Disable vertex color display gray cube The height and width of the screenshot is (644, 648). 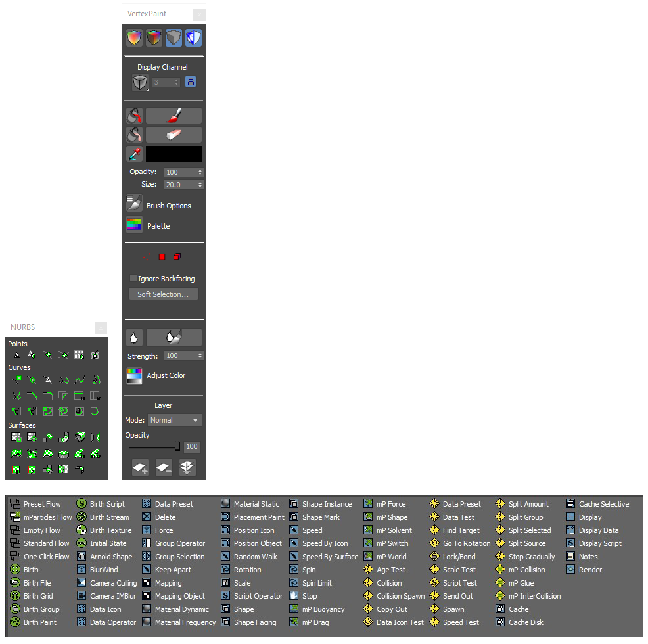coord(174,38)
